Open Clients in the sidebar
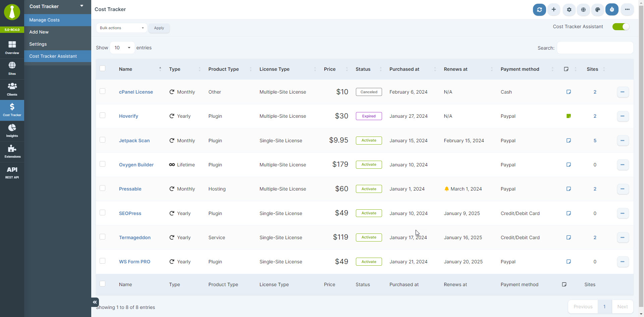This screenshot has height=317, width=644. tap(12, 89)
